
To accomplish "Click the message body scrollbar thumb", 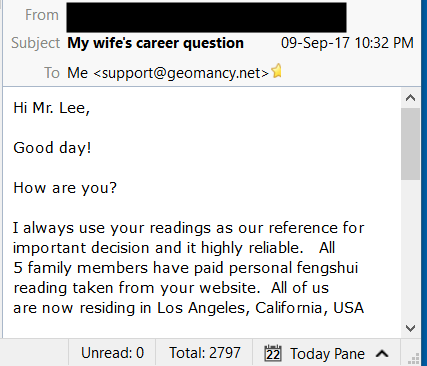I will (x=411, y=144).
